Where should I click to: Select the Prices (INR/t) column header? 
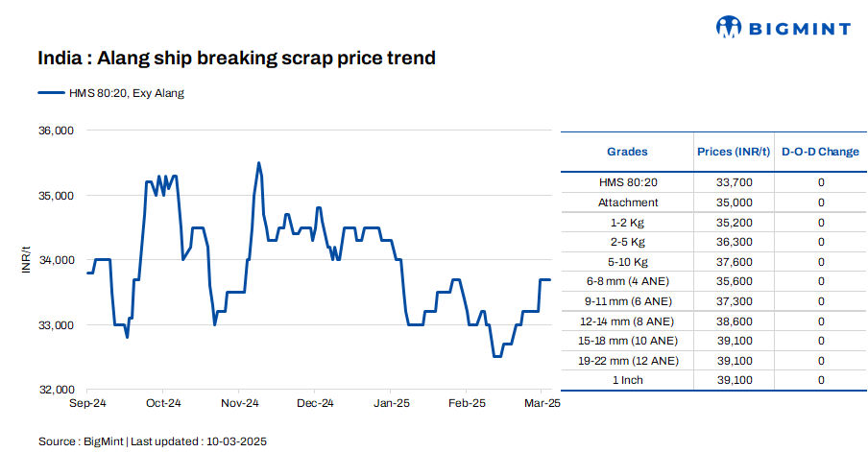click(x=734, y=152)
